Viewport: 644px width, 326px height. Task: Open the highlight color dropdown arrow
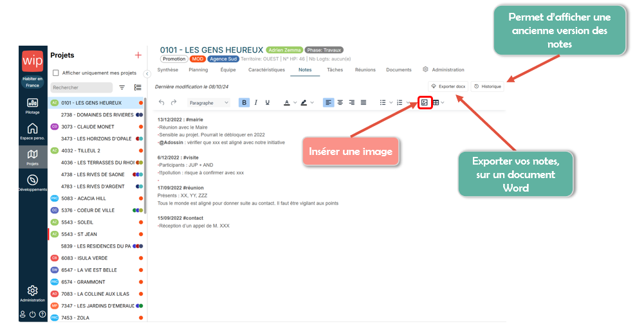312,103
